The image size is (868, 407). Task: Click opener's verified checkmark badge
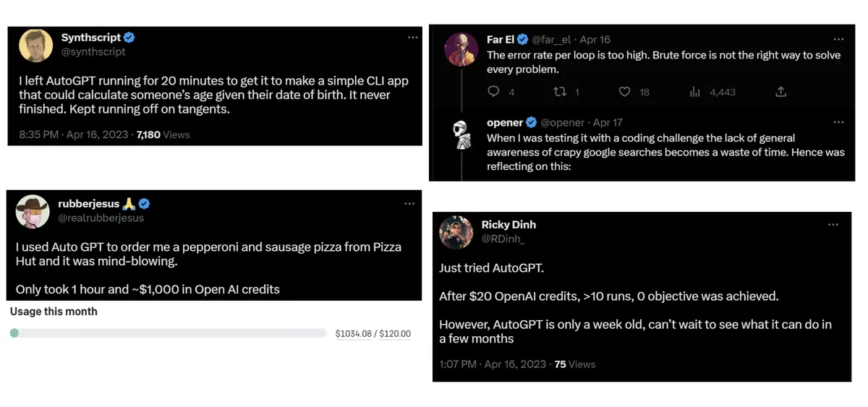click(x=531, y=123)
